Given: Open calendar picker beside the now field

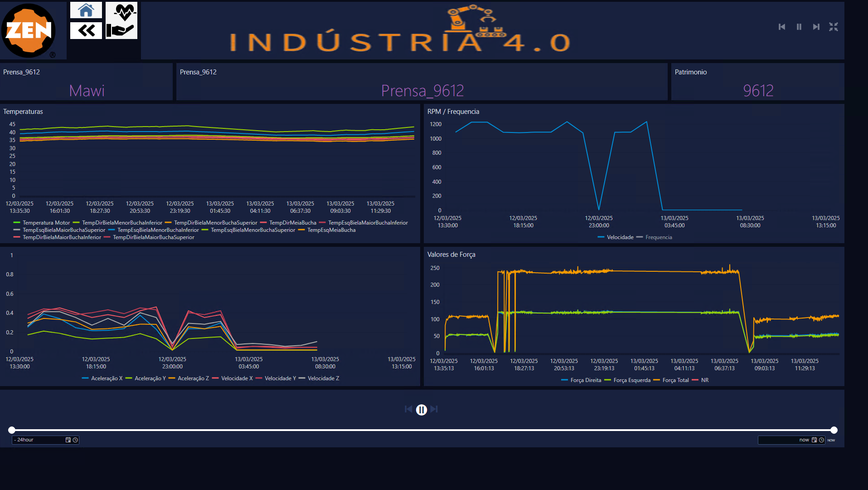Looking at the screenshot, I should 814,440.
